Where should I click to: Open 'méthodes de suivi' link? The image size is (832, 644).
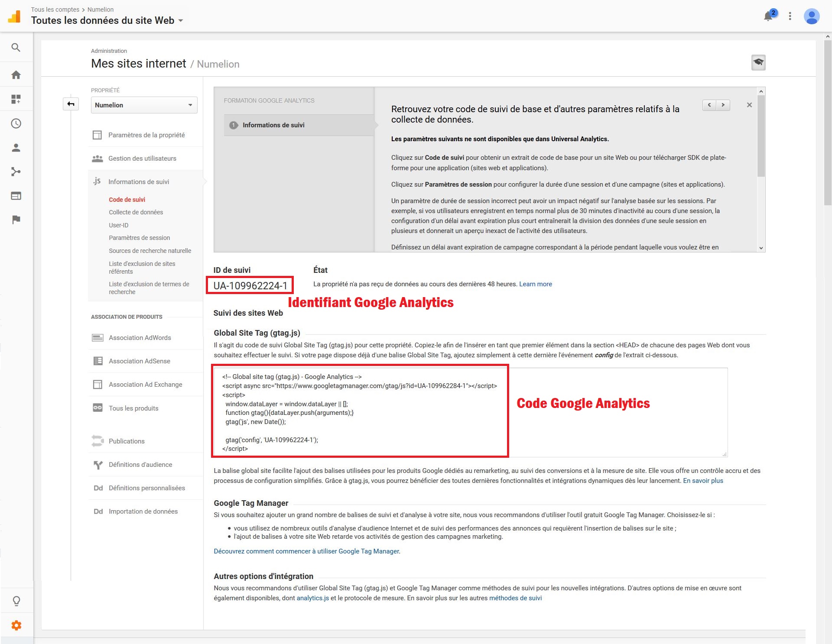coord(515,598)
